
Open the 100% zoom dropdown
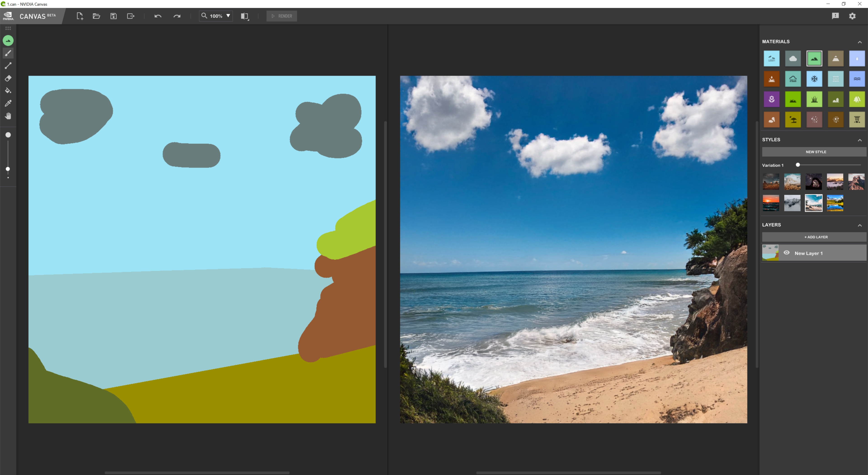coord(228,16)
